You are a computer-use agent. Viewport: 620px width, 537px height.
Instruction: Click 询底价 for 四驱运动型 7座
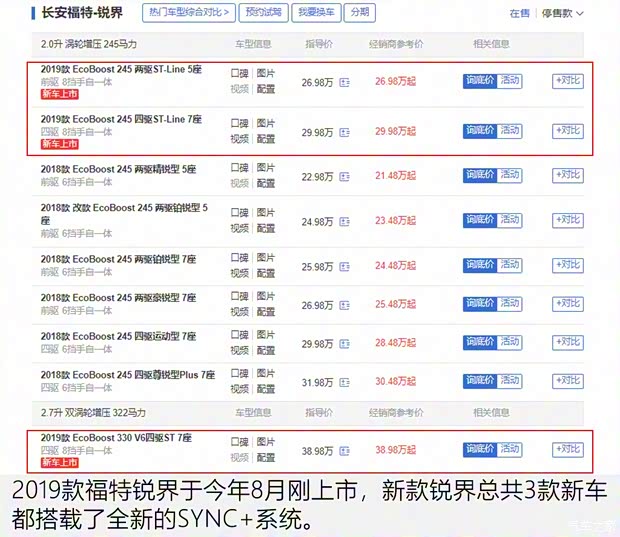(x=480, y=342)
